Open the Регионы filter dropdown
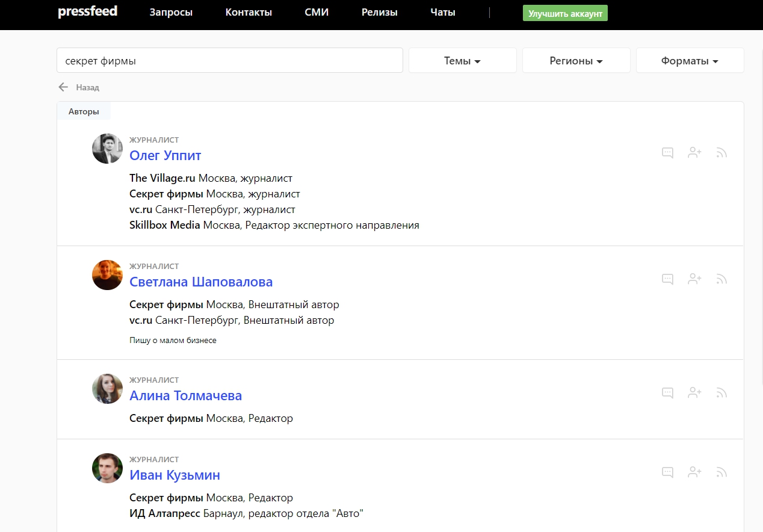 point(576,61)
